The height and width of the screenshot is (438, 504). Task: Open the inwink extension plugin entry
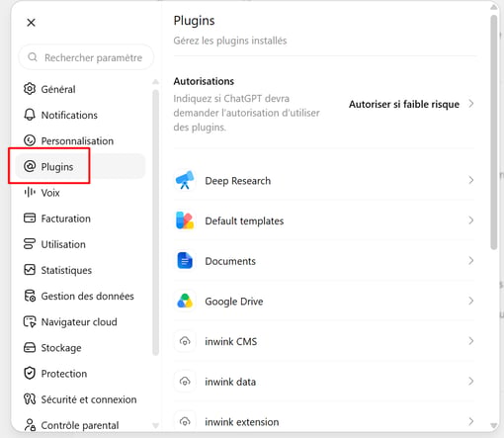324,421
